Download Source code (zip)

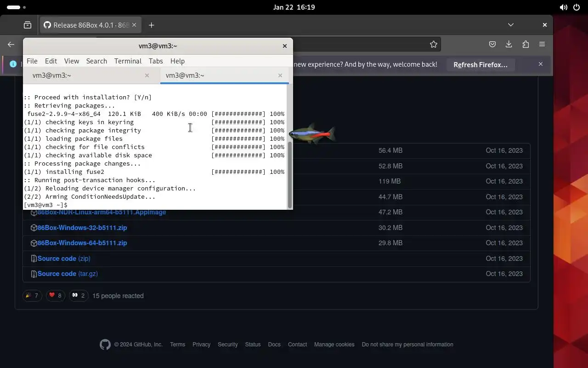coord(64,259)
